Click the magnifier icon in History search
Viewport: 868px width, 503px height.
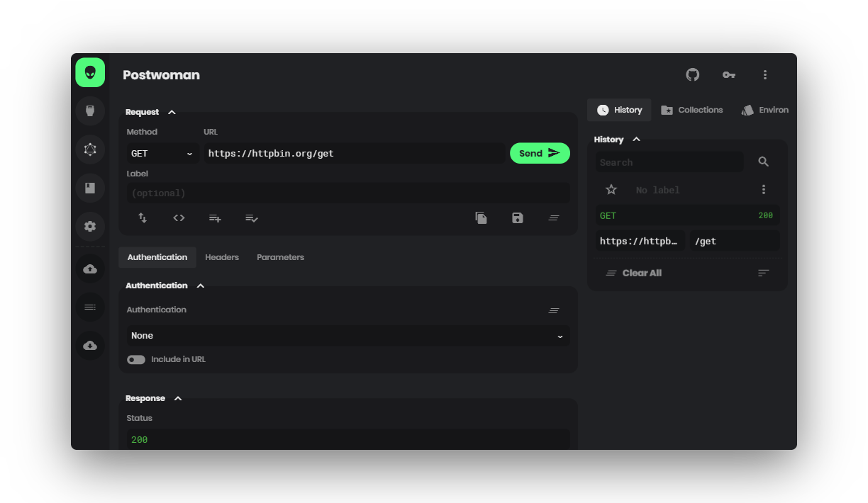763,162
